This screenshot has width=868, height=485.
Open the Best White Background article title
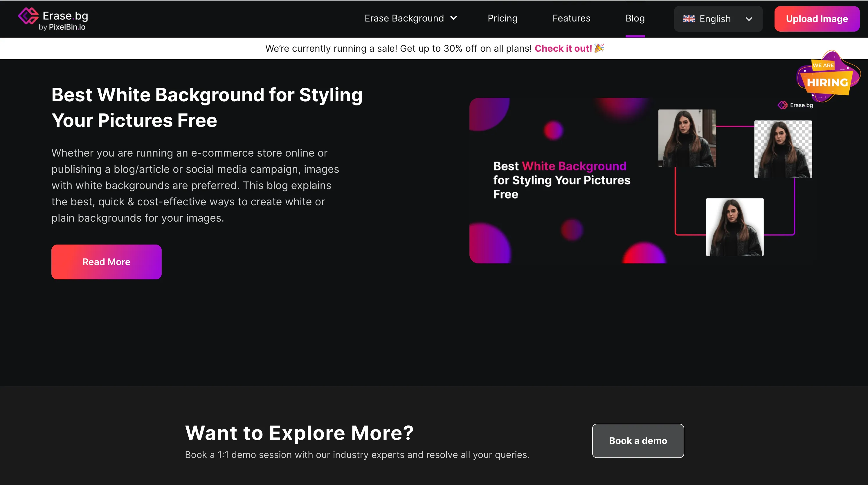[207, 107]
